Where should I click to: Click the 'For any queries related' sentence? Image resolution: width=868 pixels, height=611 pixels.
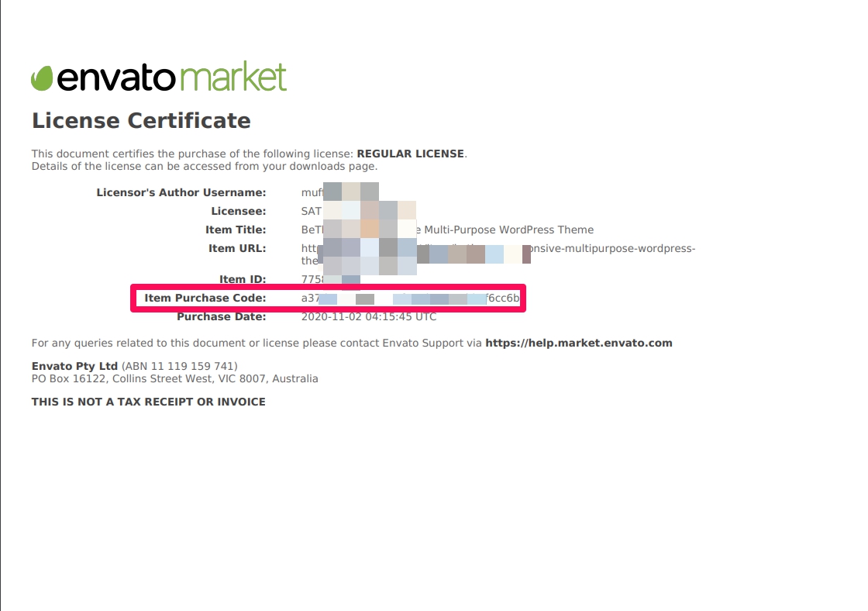coord(352,343)
